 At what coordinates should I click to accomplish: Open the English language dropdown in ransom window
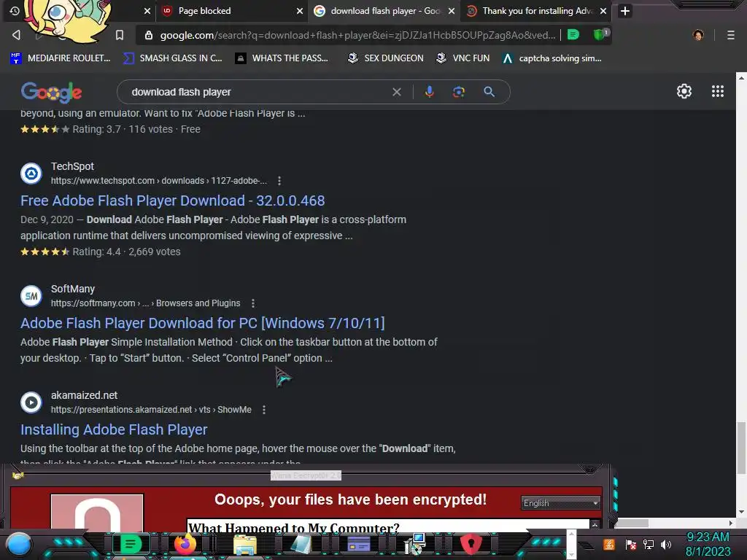[560, 503]
